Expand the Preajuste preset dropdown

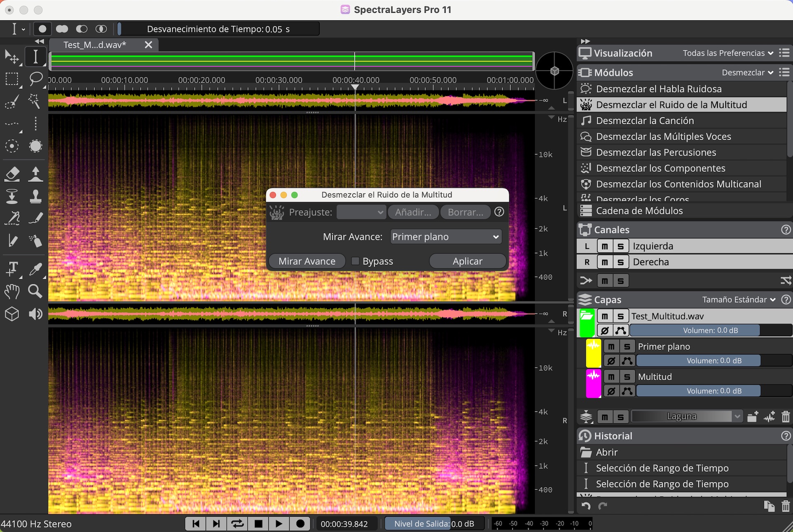(x=361, y=212)
